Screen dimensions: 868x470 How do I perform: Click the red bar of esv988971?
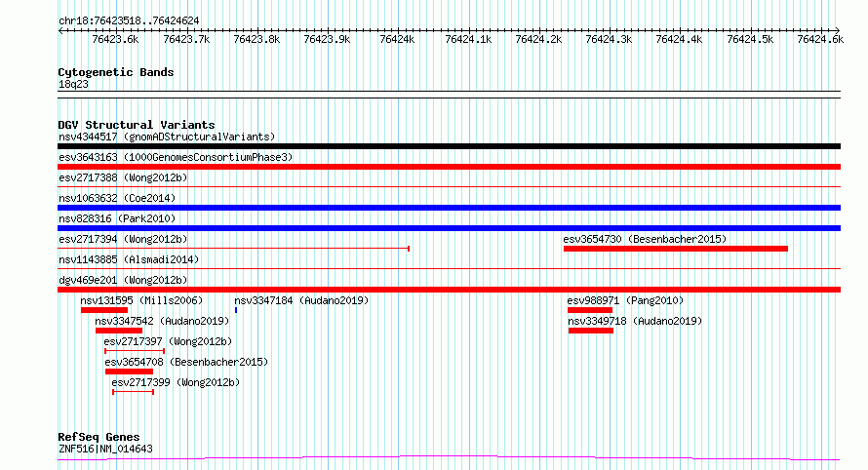pos(589,310)
